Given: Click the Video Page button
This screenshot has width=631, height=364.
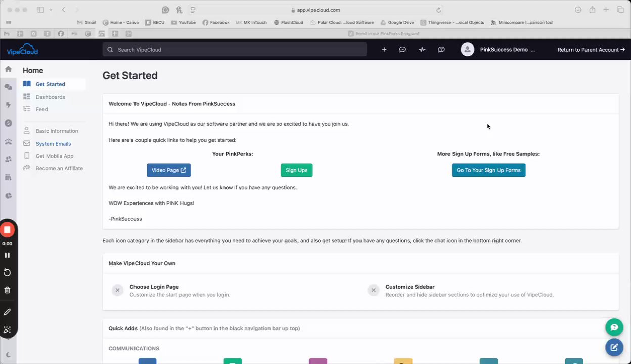Looking at the screenshot, I should pos(169,170).
